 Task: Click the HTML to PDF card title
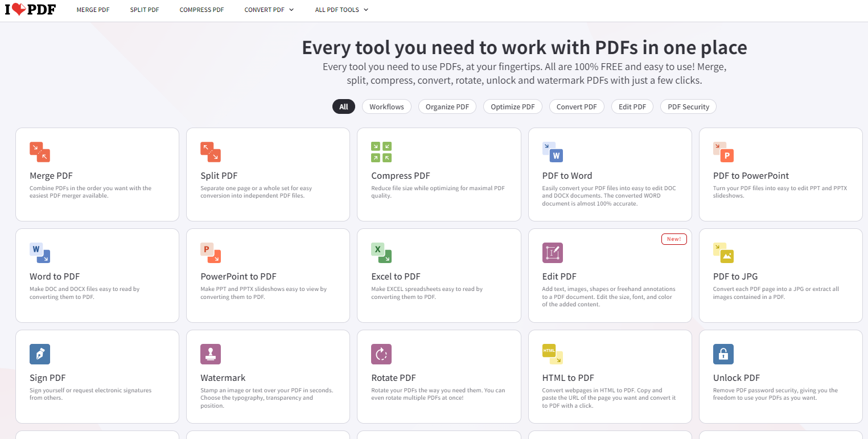click(568, 378)
